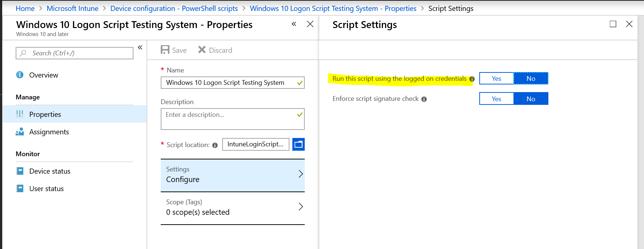The image size is (644, 249).
Task: Expand Settings Configure row
Action: [233, 175]
